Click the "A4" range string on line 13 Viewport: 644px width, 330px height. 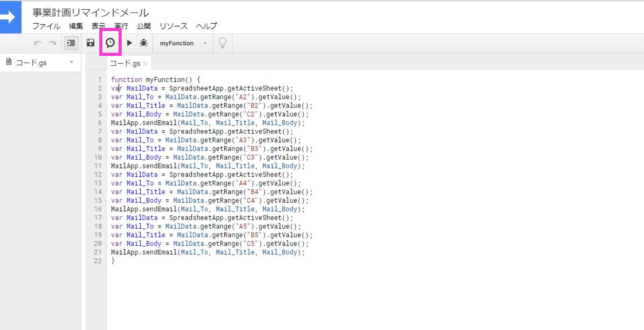243,183
